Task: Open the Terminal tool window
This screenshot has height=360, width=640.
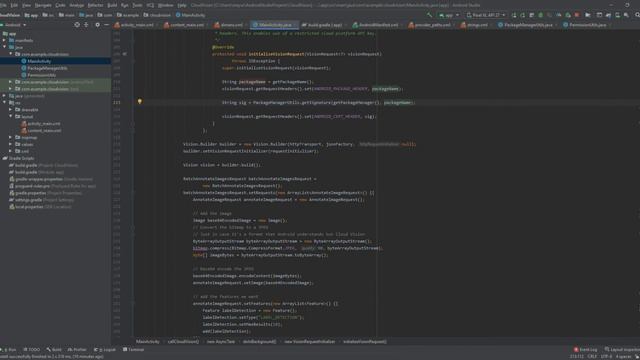Action: pos(133,349)
